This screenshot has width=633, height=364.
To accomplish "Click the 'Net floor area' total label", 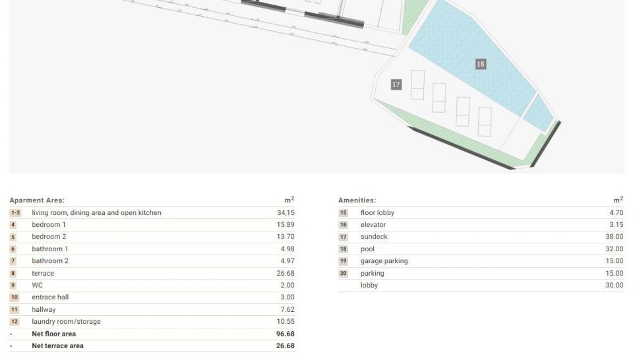I will (53, 334).
